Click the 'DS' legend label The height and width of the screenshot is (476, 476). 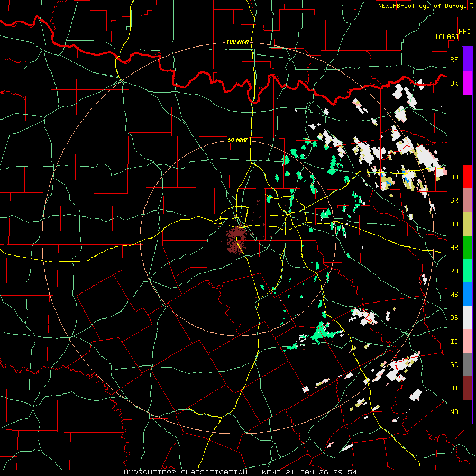point(454,318)
